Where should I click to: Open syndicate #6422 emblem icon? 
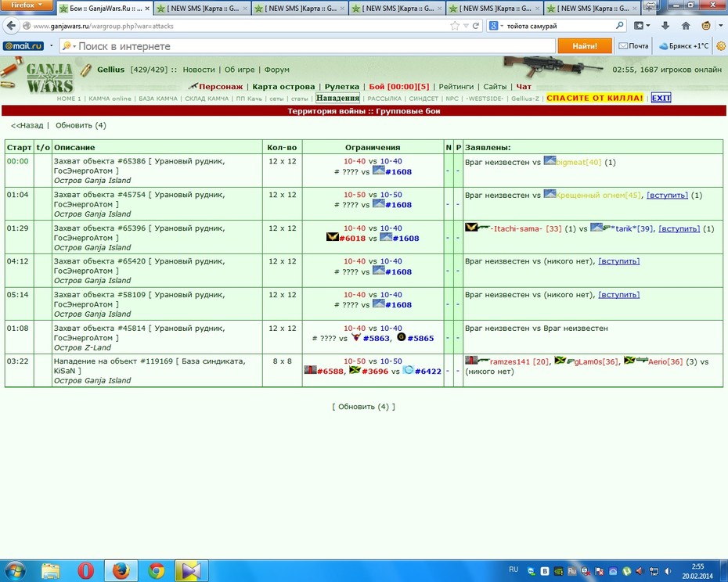tap(408, 370)
